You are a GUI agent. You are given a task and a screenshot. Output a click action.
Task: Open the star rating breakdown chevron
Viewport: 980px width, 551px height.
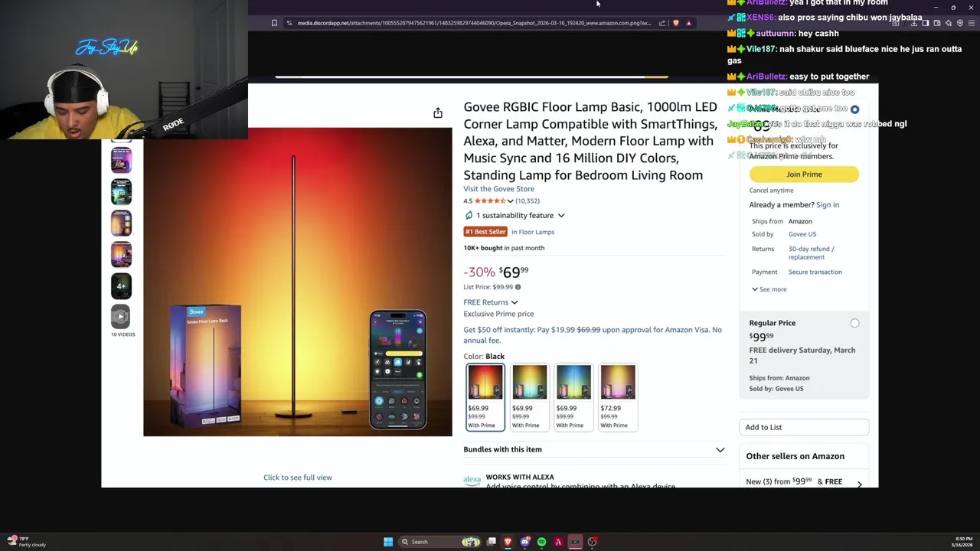click(510, 201)
